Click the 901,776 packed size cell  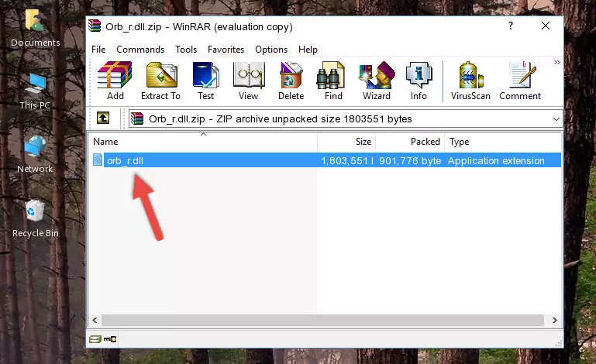click(x=410, y=161)
